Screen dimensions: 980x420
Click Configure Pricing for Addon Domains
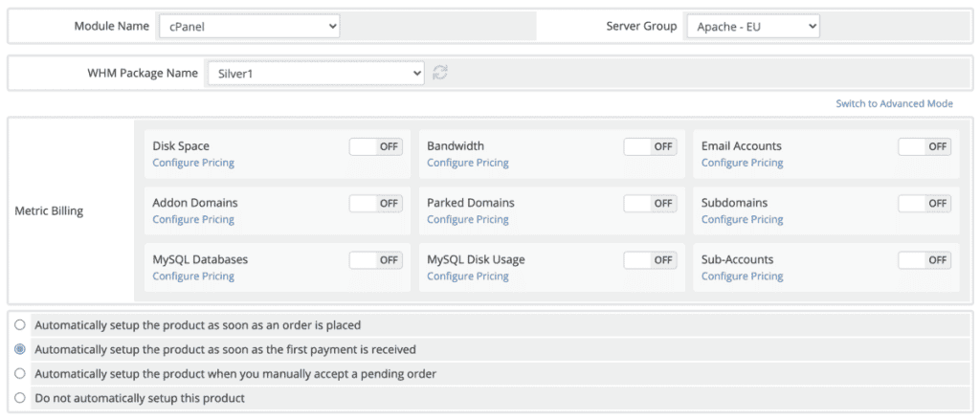pyautogui.click(x=193, y=219)
